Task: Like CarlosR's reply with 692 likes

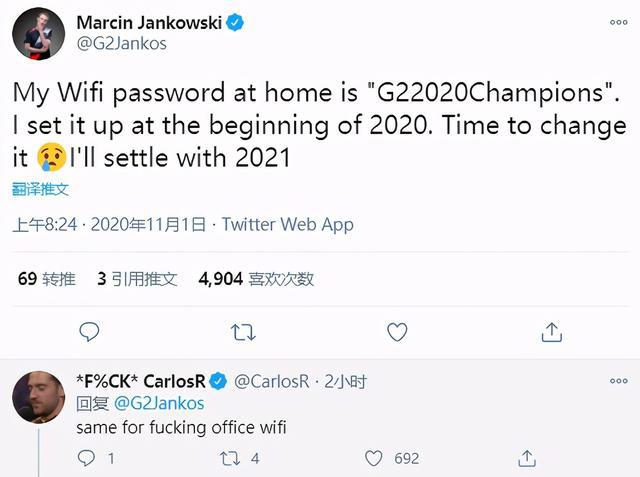Action: coord(373,458)
